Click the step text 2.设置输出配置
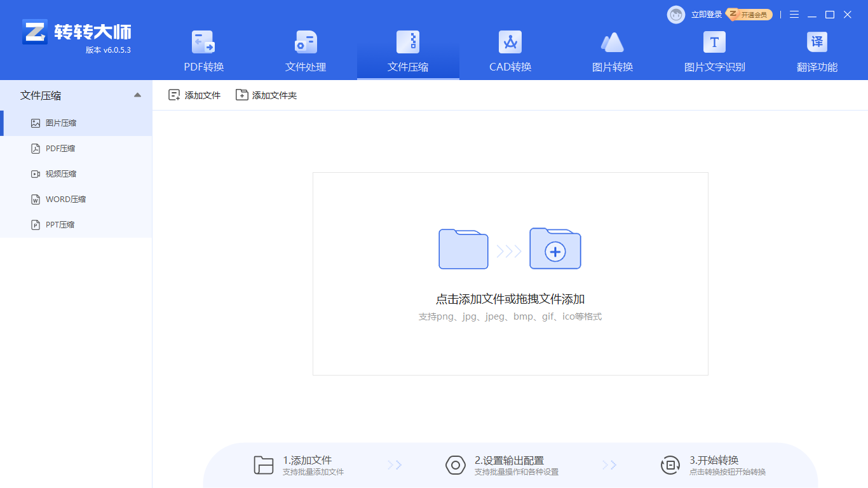The height and width of the screenshot is (488, 868). [509, 460]
